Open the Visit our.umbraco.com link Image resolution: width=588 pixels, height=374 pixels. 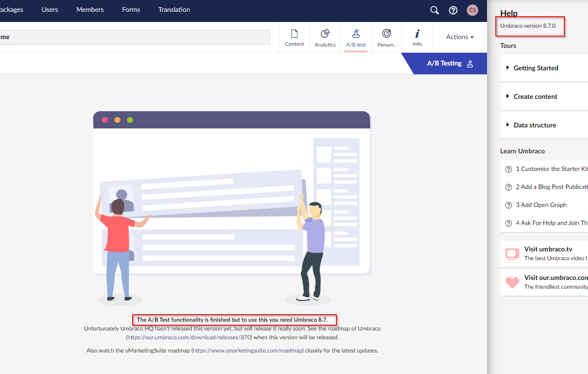pos(544,282)
